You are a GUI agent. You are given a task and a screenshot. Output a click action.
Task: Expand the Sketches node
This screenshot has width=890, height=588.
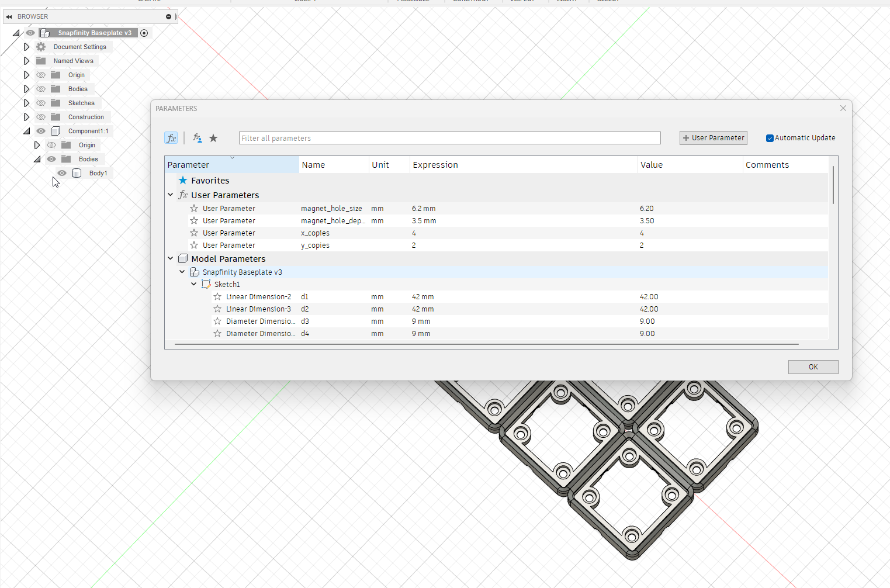click(26, 103)
